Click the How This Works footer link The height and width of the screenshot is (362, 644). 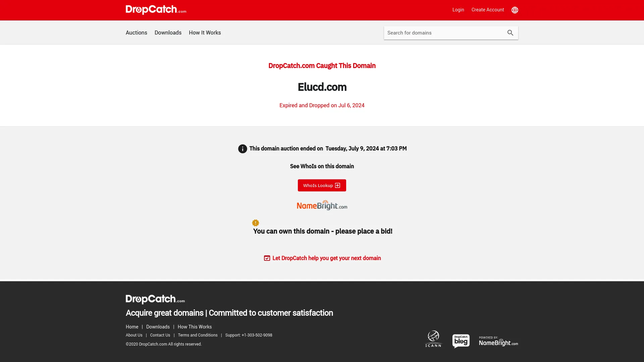[x=194, y=327]
